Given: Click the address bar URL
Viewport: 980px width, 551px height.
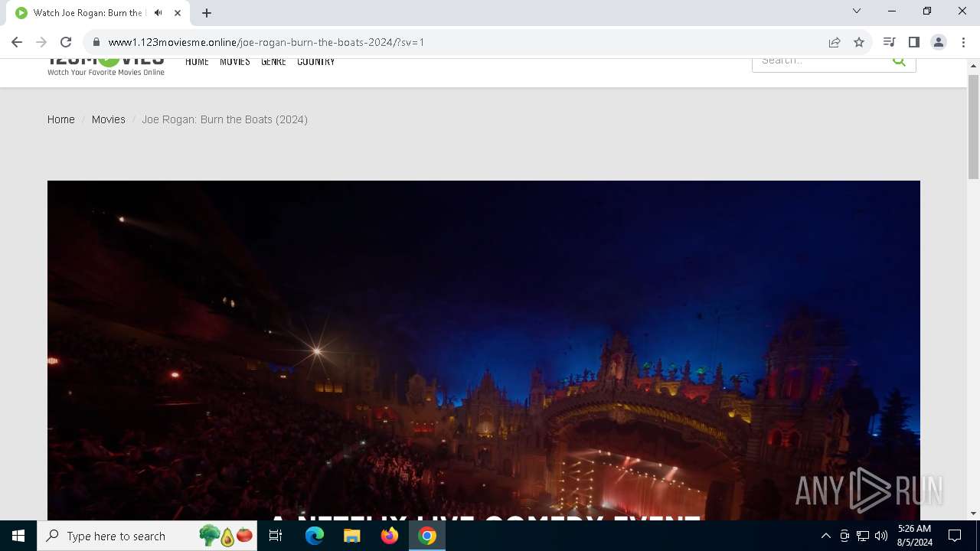Looking at the screenshot, I should coord(266,42).
